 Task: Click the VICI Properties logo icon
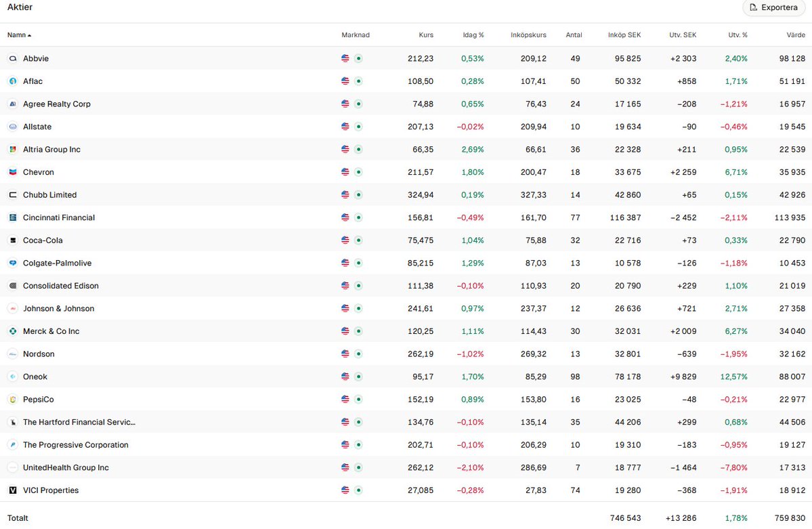point(13,490)
